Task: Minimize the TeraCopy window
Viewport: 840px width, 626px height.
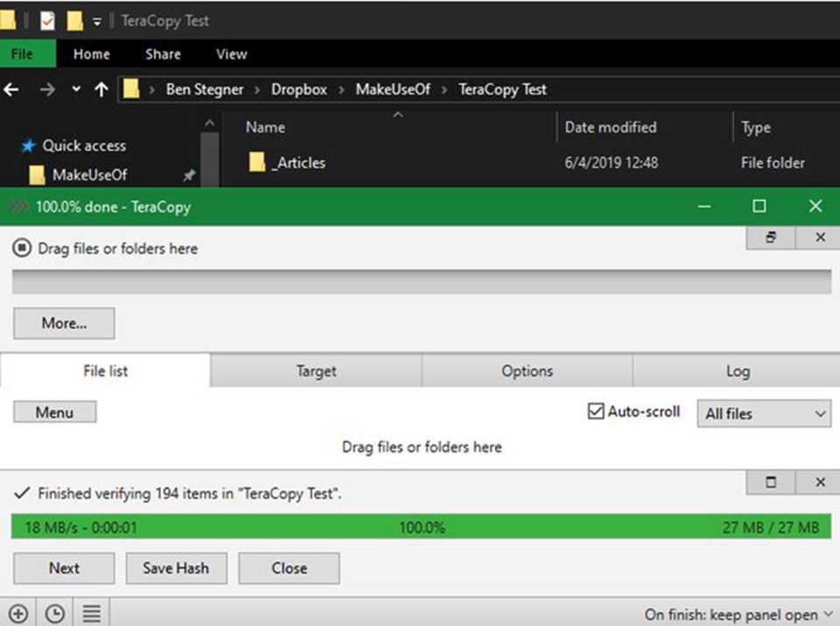Action: point(705,207)
